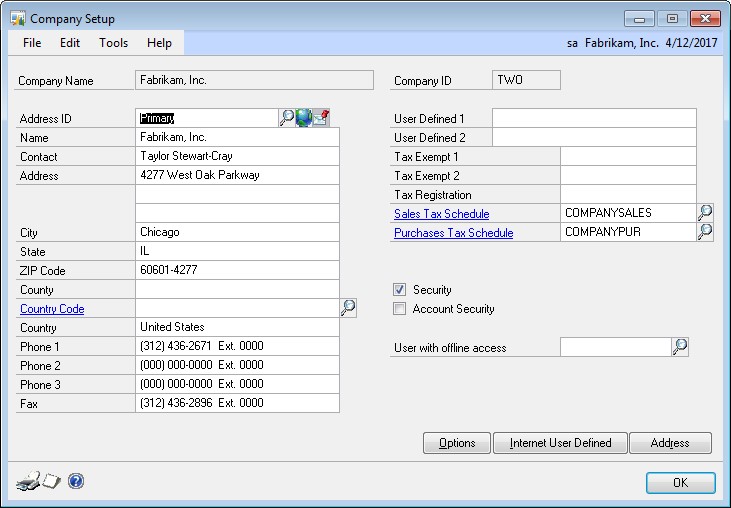Click the Phone 1 field
Viewport: 731px width, 508px height.
[237, 346]
